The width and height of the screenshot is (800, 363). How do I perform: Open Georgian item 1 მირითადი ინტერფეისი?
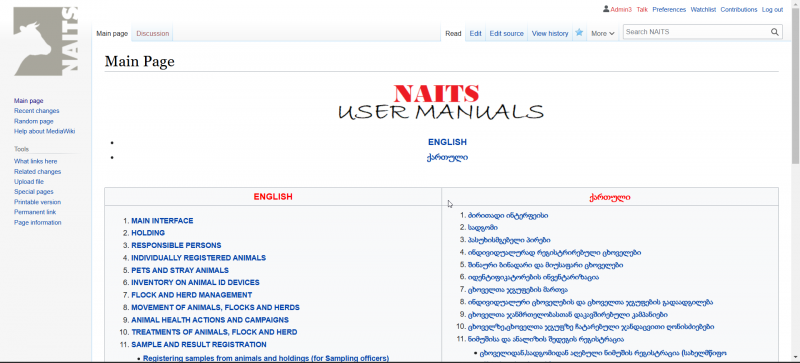(x=508, y=215)
